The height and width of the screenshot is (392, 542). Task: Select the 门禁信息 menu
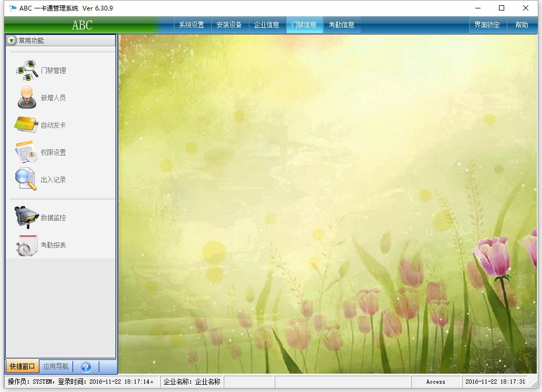[x=304, y=25]
